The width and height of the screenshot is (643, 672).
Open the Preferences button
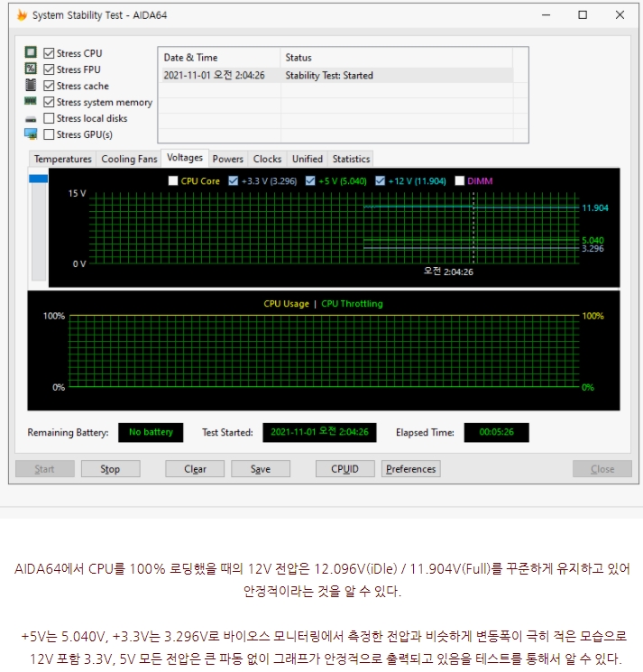coord(411,469)
